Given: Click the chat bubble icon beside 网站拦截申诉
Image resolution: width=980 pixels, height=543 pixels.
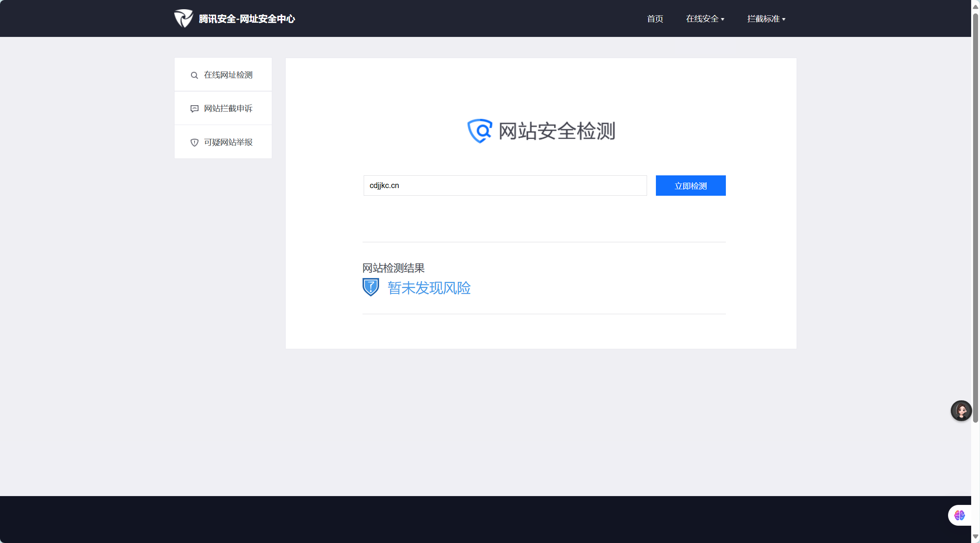Looking at the screenshot, I should point(194,109).
